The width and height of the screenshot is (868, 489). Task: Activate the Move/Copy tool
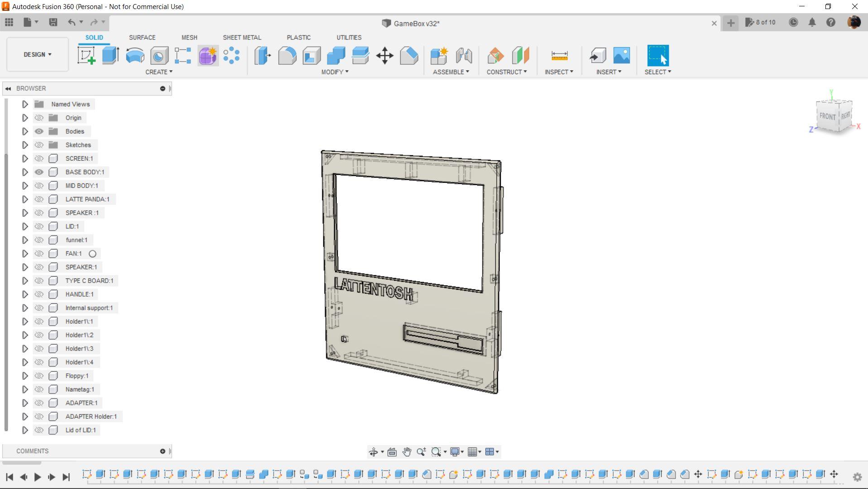[x=385, y=56]
